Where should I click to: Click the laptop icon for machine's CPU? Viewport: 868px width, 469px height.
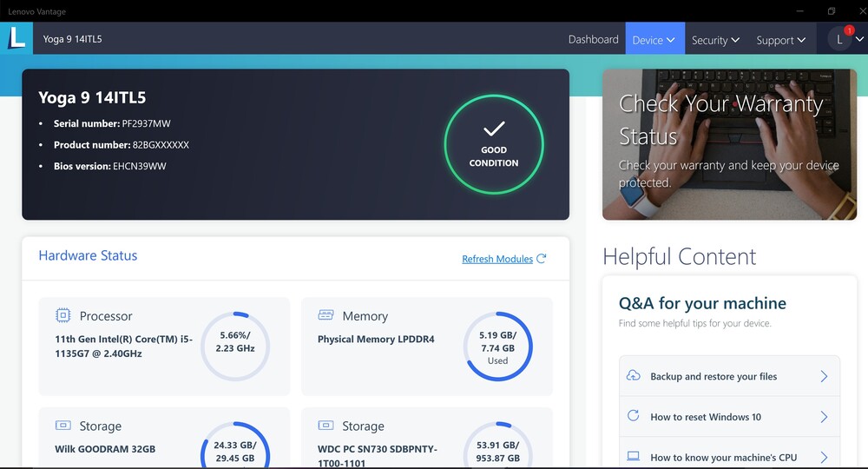click(x=633, y=457)
